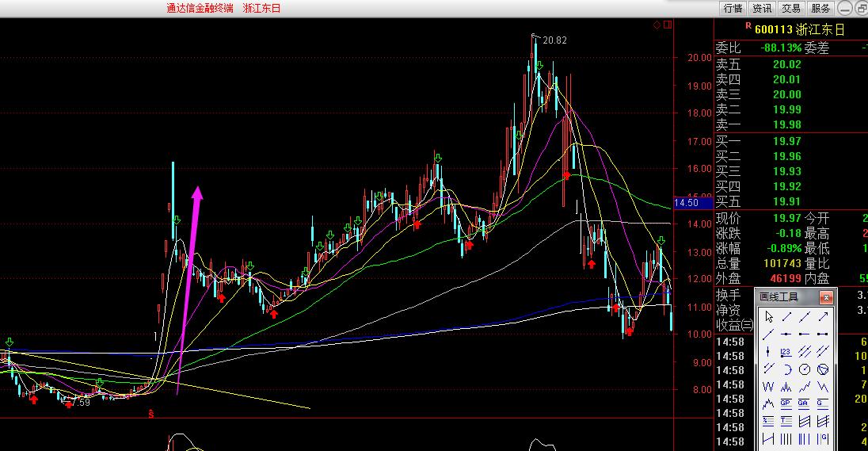Pick the double parallel lines tool in third row
868x451 pixels.
[x=823, y=351]
